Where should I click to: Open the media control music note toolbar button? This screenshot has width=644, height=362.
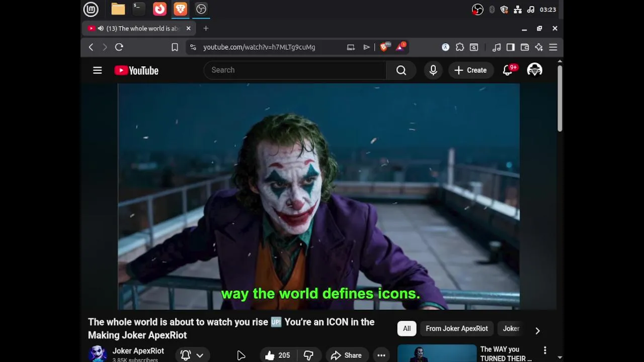497,47
